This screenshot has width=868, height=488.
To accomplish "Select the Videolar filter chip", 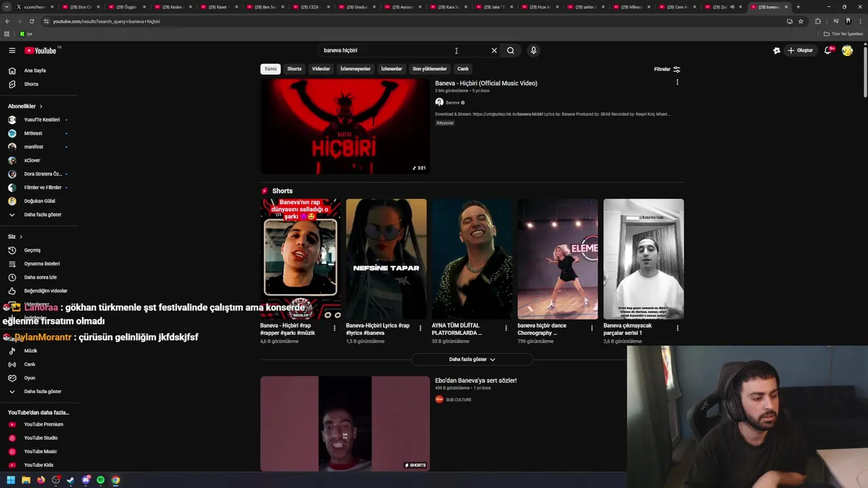I will coord(321,68).
